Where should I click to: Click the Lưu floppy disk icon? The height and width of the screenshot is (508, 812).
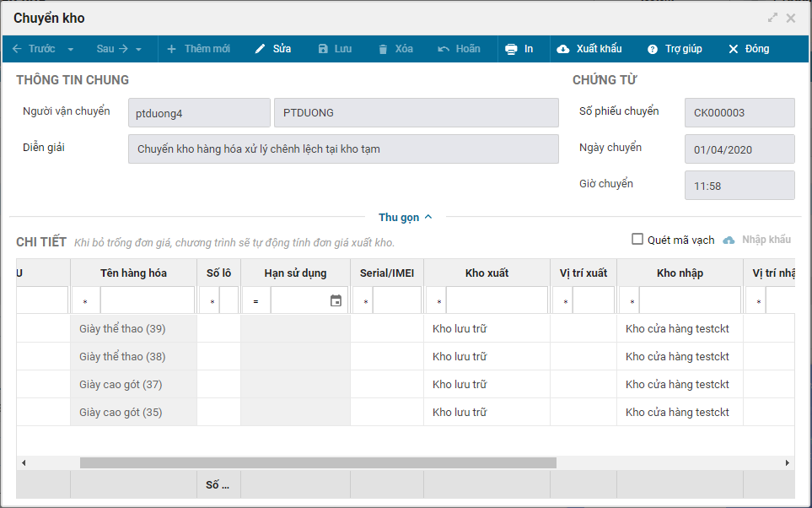coord(323,49)
